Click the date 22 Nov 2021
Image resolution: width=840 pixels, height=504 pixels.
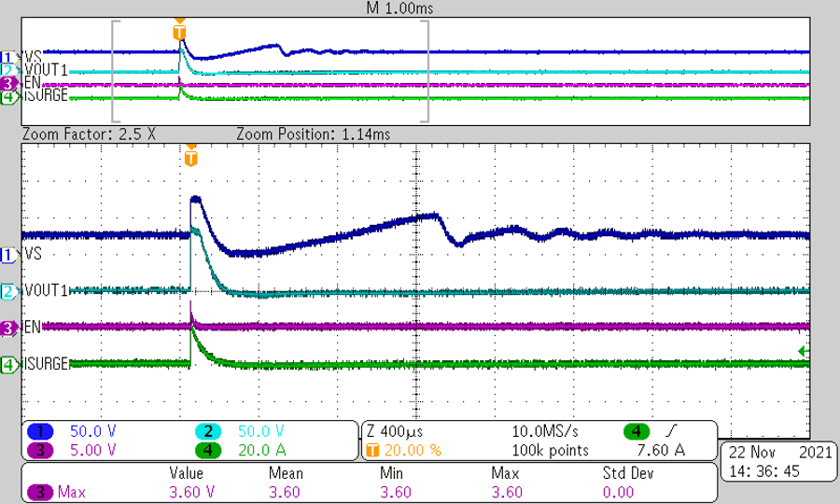780,452
